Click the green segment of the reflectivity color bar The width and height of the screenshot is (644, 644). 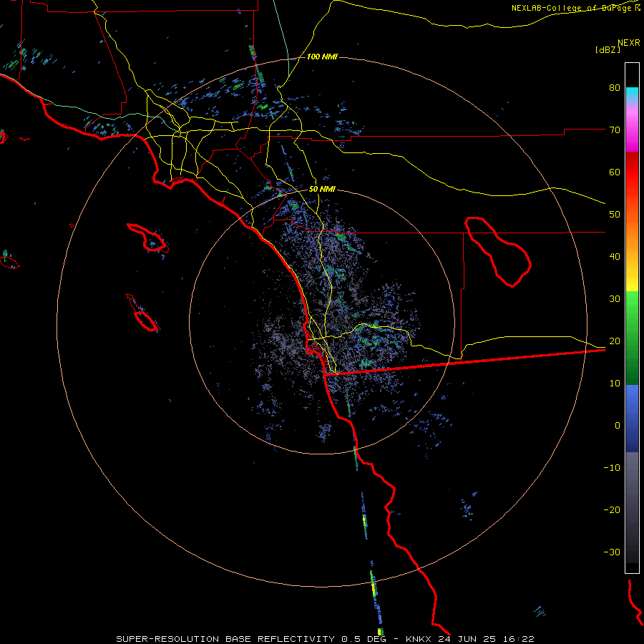click(x=632, y=338)
